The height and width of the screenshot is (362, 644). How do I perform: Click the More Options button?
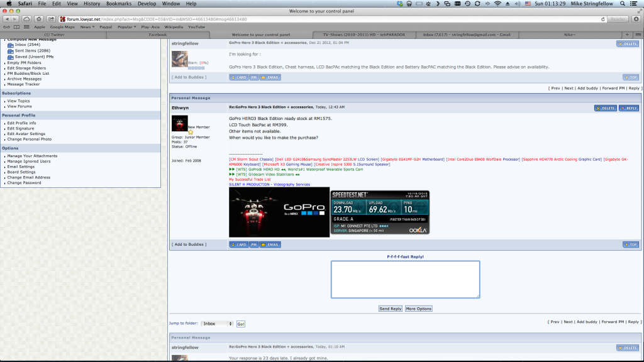tap(418, 309)
